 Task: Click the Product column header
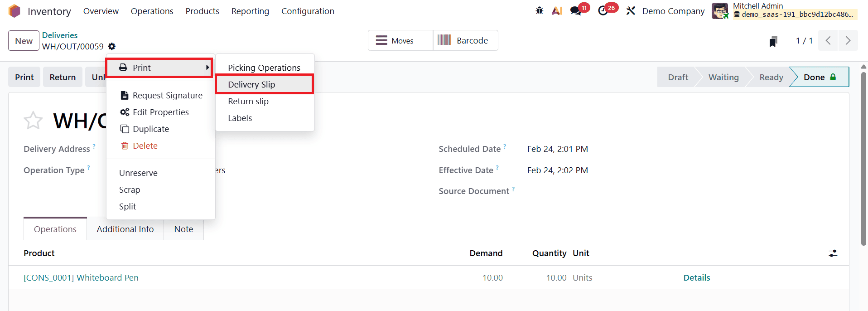[x=39, y=253]
